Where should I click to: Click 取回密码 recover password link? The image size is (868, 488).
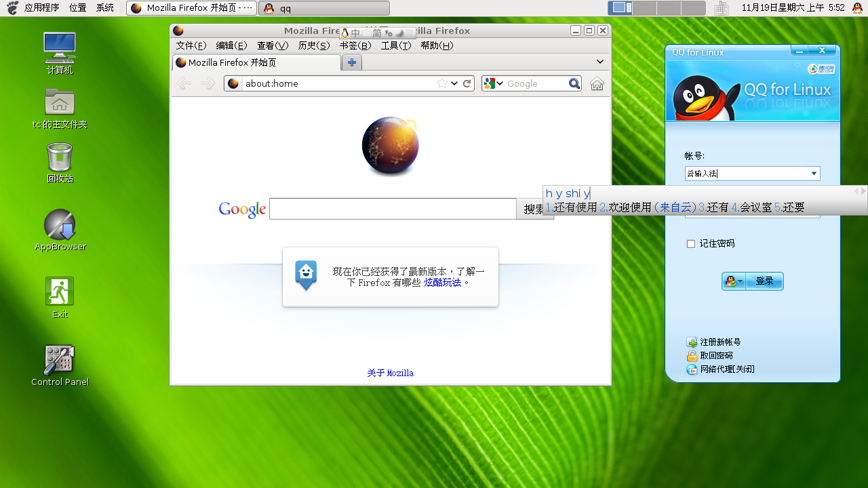tap(716, 356)
